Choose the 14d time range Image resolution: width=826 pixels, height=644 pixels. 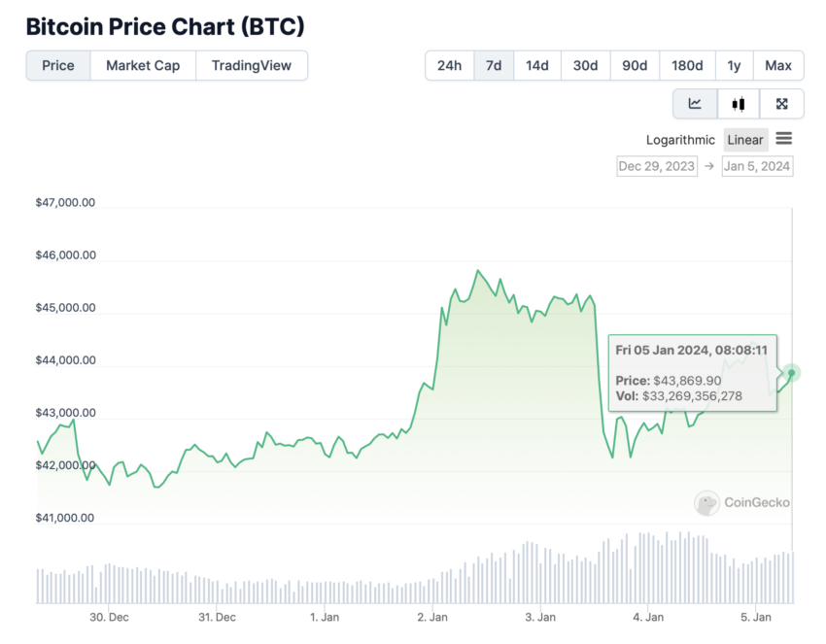[536, 66]
